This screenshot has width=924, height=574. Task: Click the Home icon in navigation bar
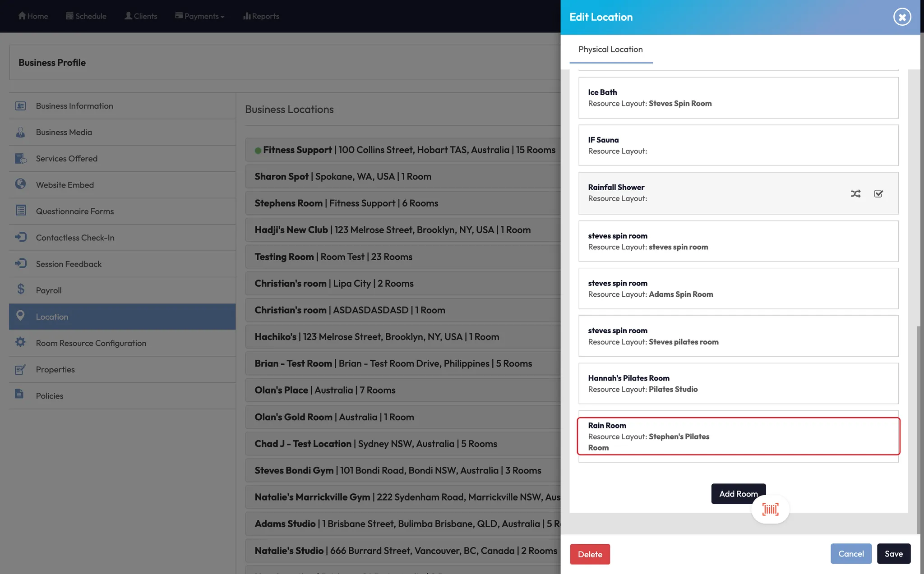[22, 16]
